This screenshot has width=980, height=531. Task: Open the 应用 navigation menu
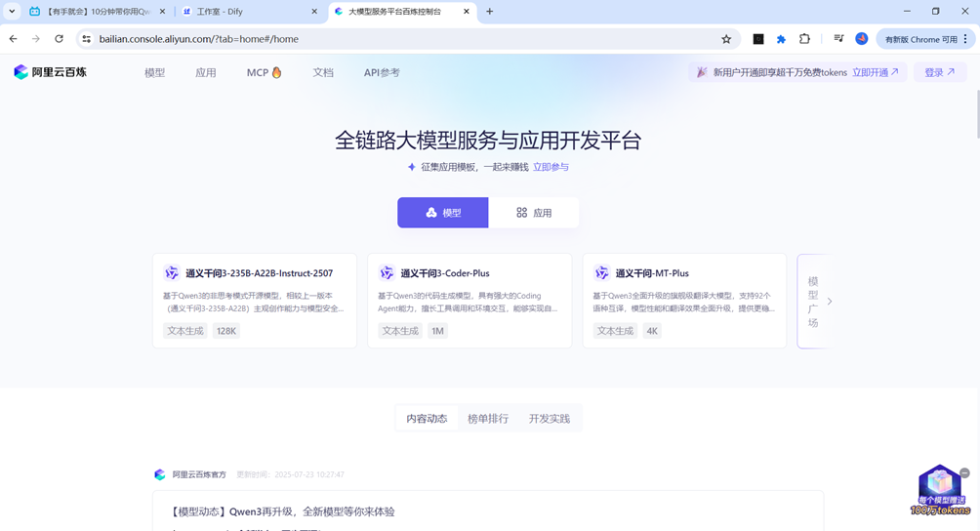coord(206,72)
